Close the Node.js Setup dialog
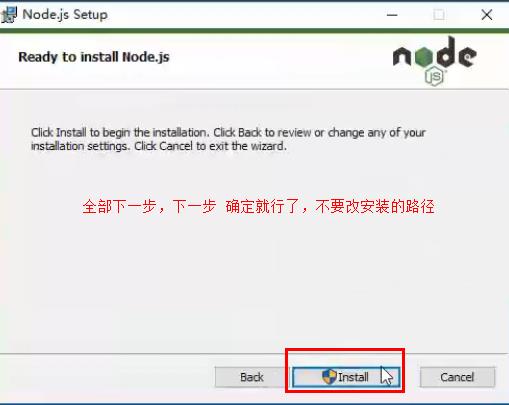This screenshot has width=509, height=405. coord(487,15)
